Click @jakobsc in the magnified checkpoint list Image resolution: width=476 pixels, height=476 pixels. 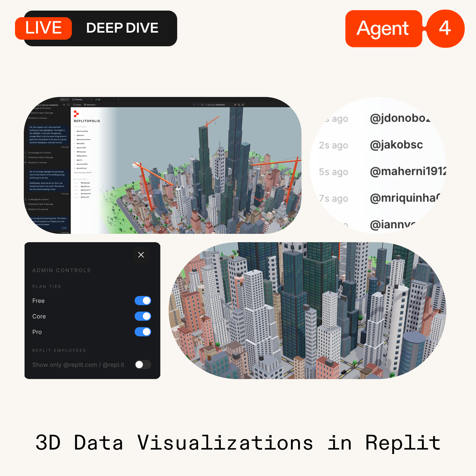396,145
